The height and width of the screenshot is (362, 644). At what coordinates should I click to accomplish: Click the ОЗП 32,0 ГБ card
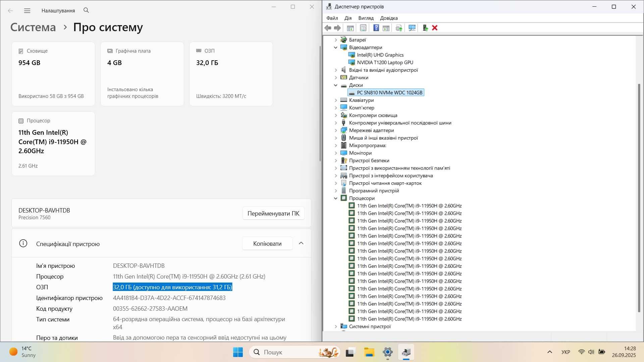[x=231, y=74]
